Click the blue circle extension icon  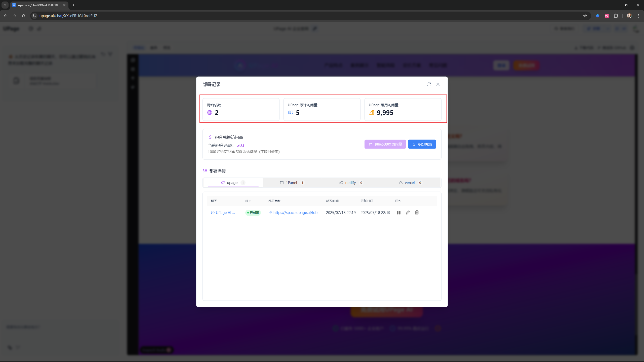click(598, 16)
